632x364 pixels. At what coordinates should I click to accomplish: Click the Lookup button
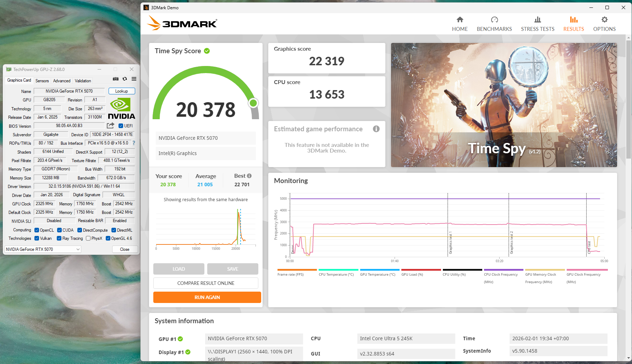point(121,91)
